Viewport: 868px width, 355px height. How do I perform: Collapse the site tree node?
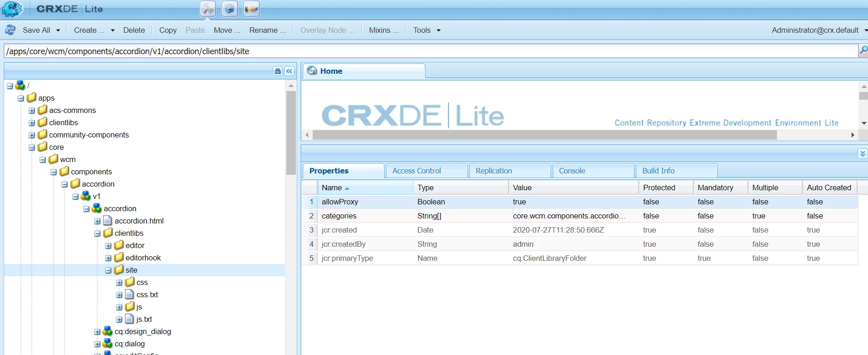(x=108, y=270)
